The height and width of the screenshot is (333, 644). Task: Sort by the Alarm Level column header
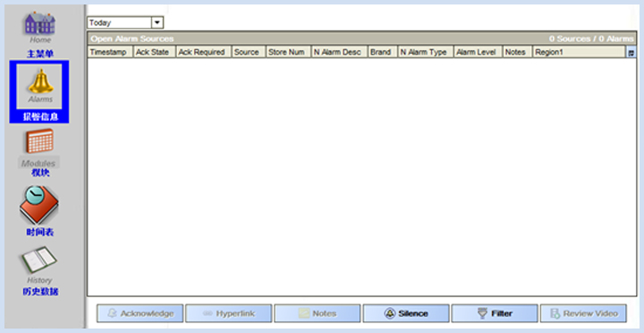pos(478,52)
